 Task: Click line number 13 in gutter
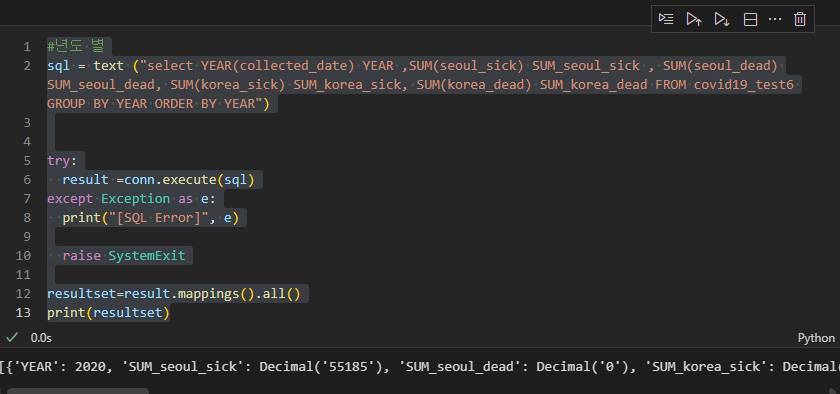click(x=23, y=313)
